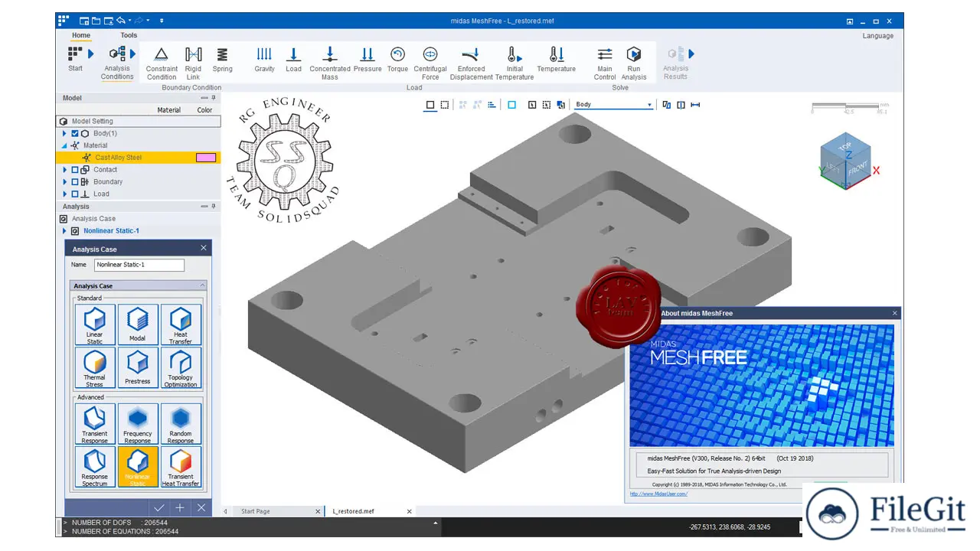Screen dimensions: 980x551
Task: Open the Start ribbon group
Action: (x=79, y=59)
